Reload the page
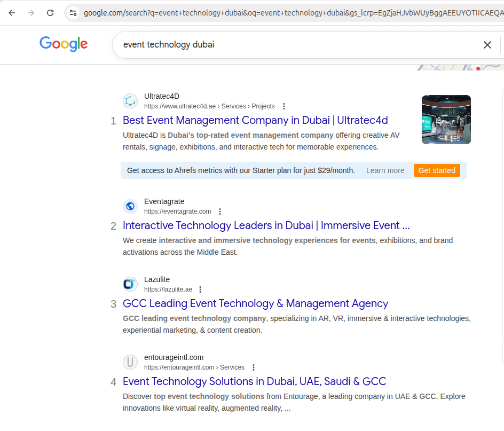Screen dimensions: 504x431 (50, 12)
